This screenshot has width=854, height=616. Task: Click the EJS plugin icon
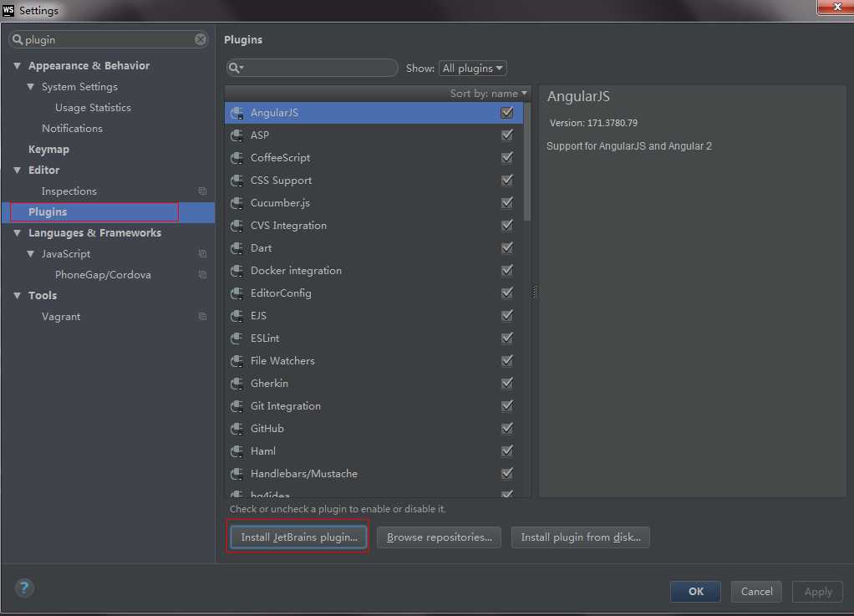tap(237, 316)
